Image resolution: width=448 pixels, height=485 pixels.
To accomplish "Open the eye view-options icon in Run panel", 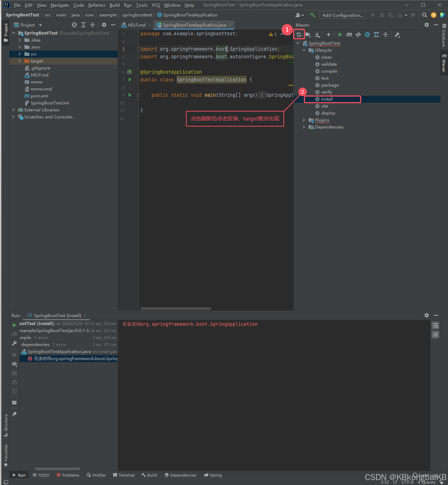I will [x=14, y=364].
